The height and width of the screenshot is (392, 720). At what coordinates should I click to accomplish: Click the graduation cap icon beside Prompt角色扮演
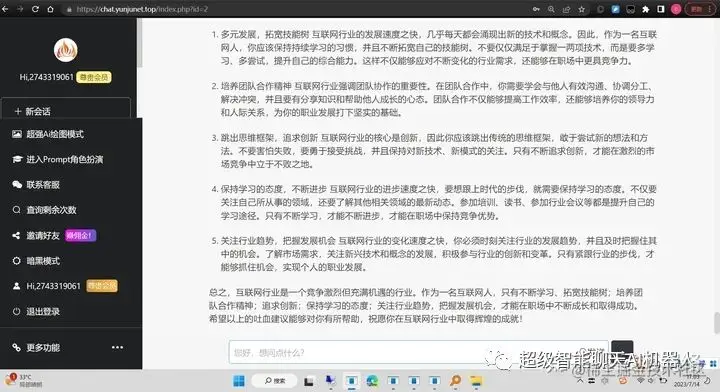[x=17, y=159]
